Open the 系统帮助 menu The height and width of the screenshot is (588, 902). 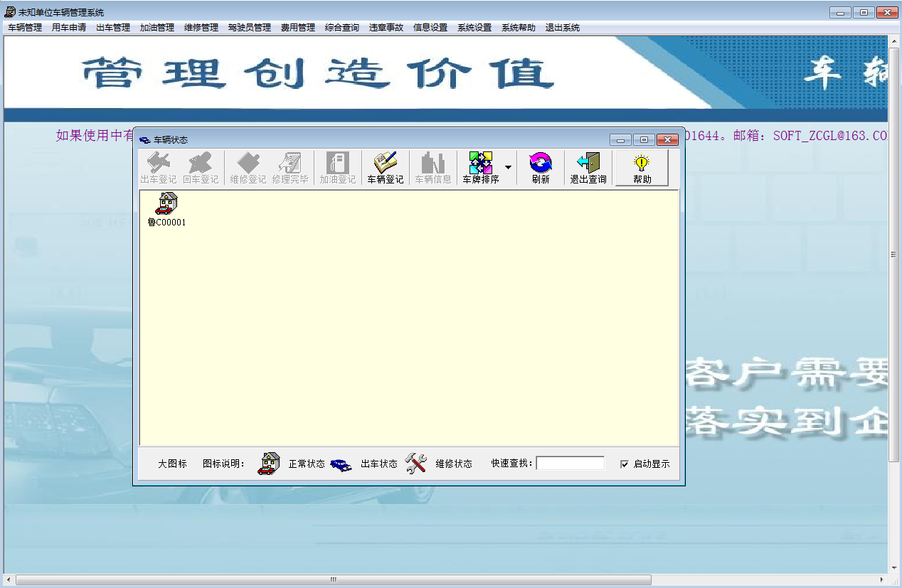pos(519,28)
